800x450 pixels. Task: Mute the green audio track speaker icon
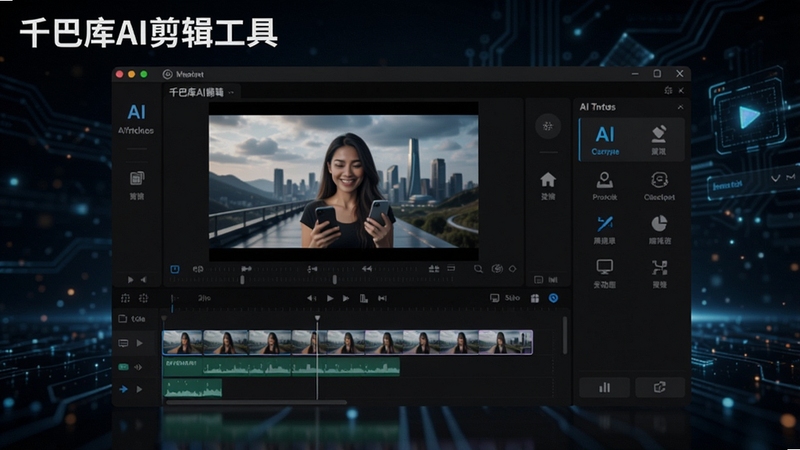(x=138, y=367)
